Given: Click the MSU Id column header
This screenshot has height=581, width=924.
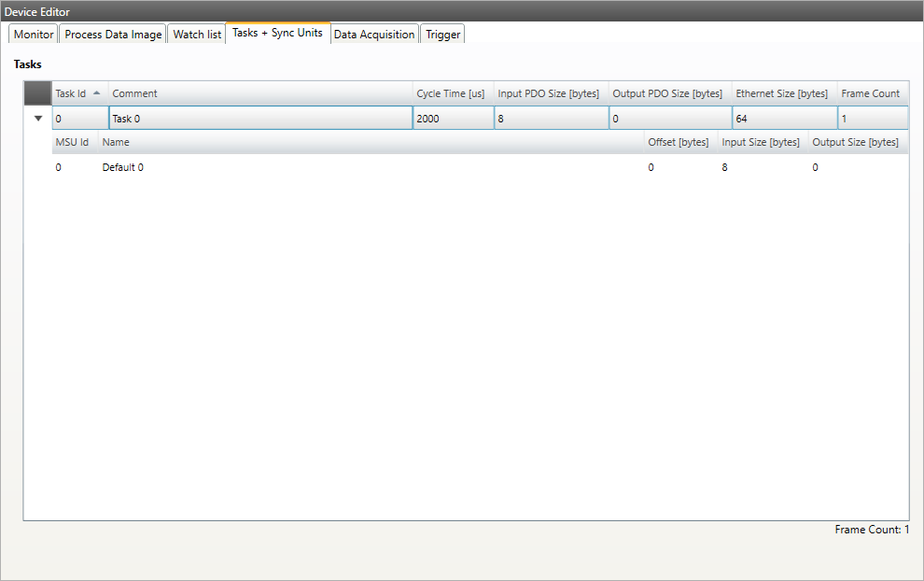Looking at the screenshot, I should pyautogui.click(x=72, y=142).
